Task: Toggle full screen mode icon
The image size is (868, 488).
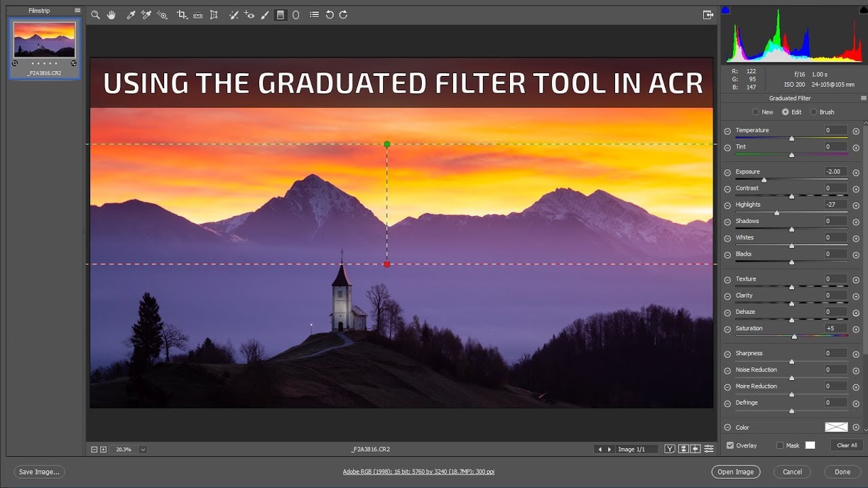Action: click(708, 15)
